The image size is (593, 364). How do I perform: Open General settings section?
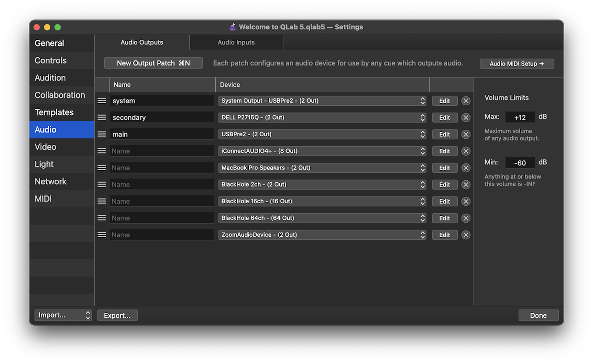(x=62, y=43)
